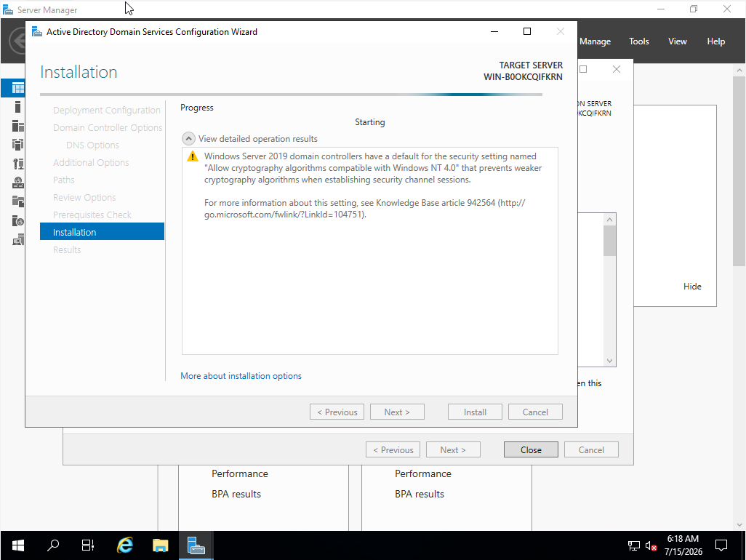Select the Installation step in wizard
Image resolution: width=746 pixels, height=560 pixels.
coord(102,232)
